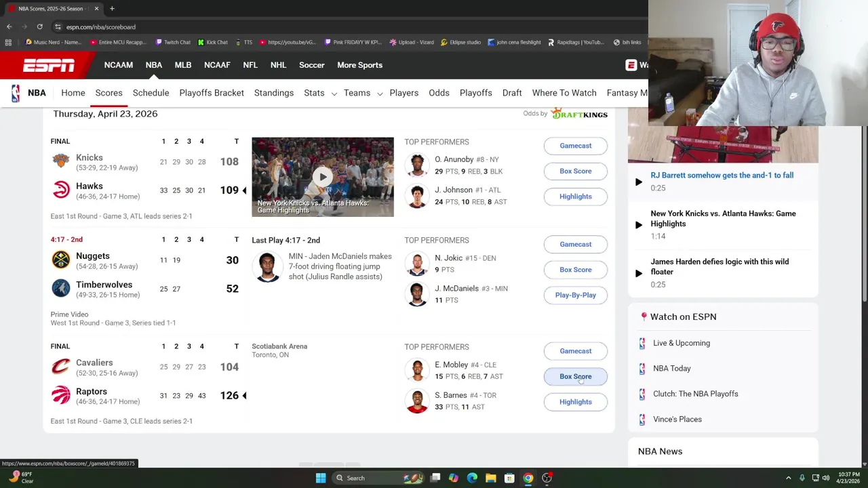The image size is (868, 488).
Task: Open Clutch: The NBA Playoffs link
Action: pos(696,394)
